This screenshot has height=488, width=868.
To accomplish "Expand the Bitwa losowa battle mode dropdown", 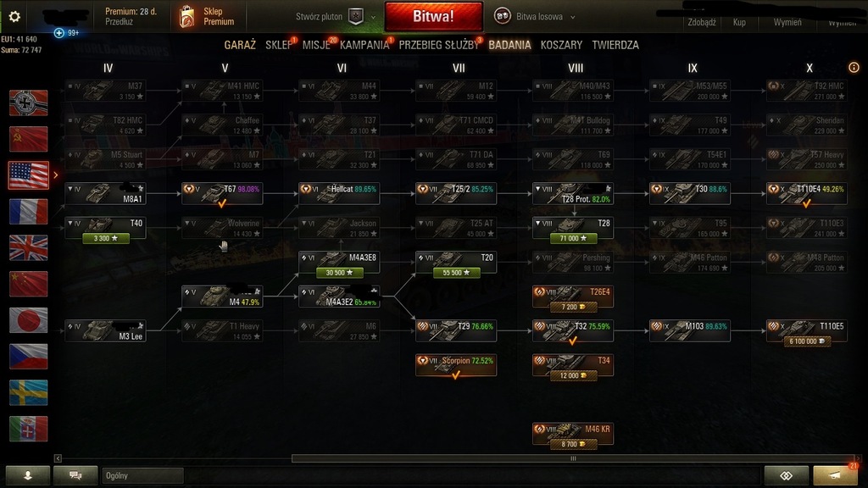I will (572, 17).
